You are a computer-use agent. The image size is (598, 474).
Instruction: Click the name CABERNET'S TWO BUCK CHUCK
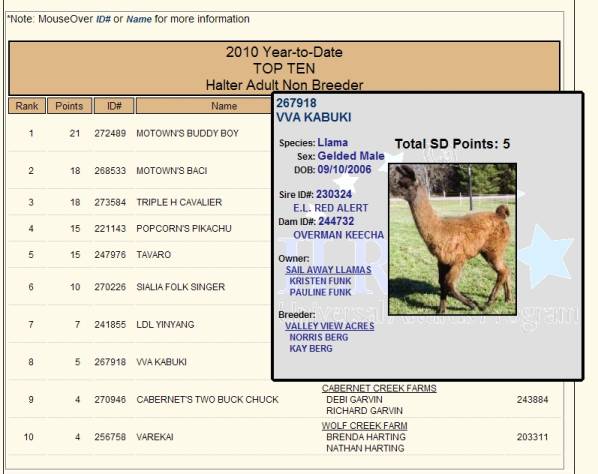(207, 400)
